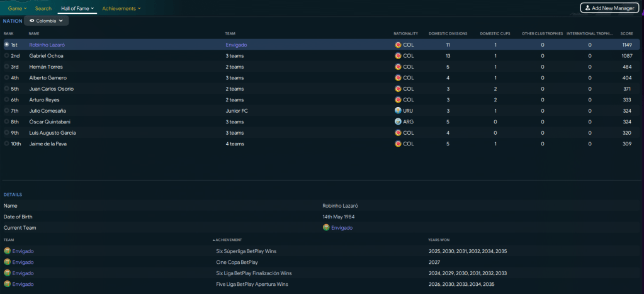644x294 pixels.
Task: Click person icon in Add New Manager
Action: [588, 8]
